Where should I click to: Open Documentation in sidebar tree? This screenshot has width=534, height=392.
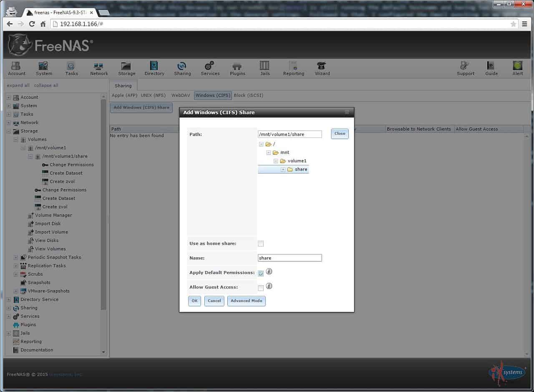pyautogui.click(x=37, y=350)
